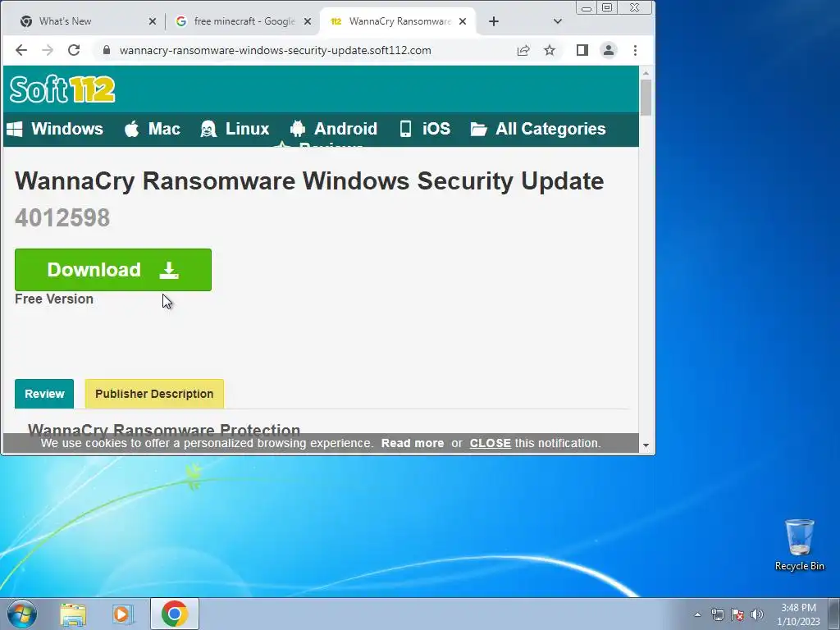This screenshot has height=630, width=840.
Task: Click the volume speaker tray icon
Action: (x=757, y=614)
